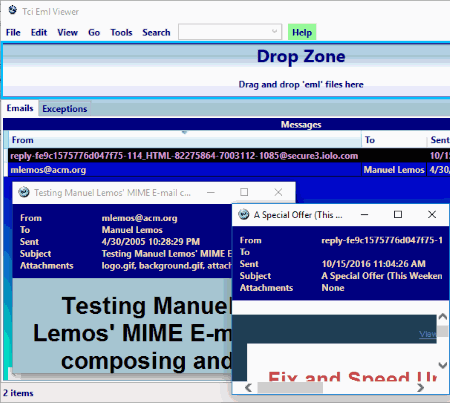Sort messages by the From column
This screenshot has height=403, width=450.
tap(185, 140)
